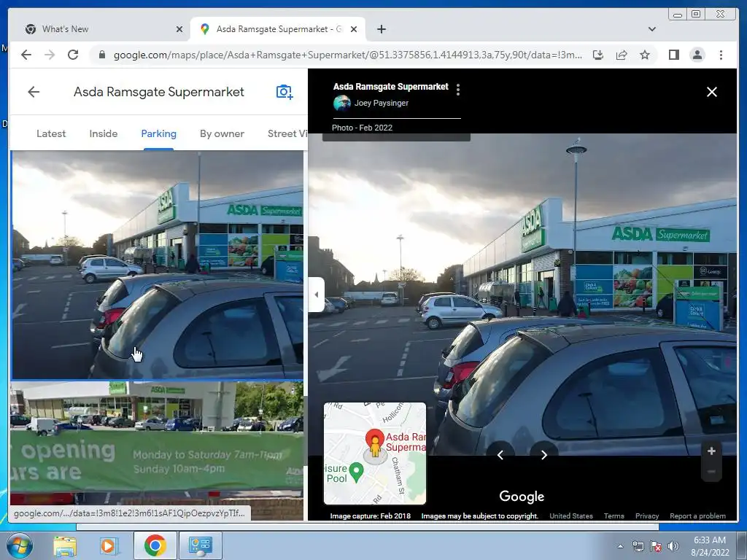This screenshot has width=747, height=560.
Task: Click Joey Paysinger contributor name
Action: pos(381,103)
